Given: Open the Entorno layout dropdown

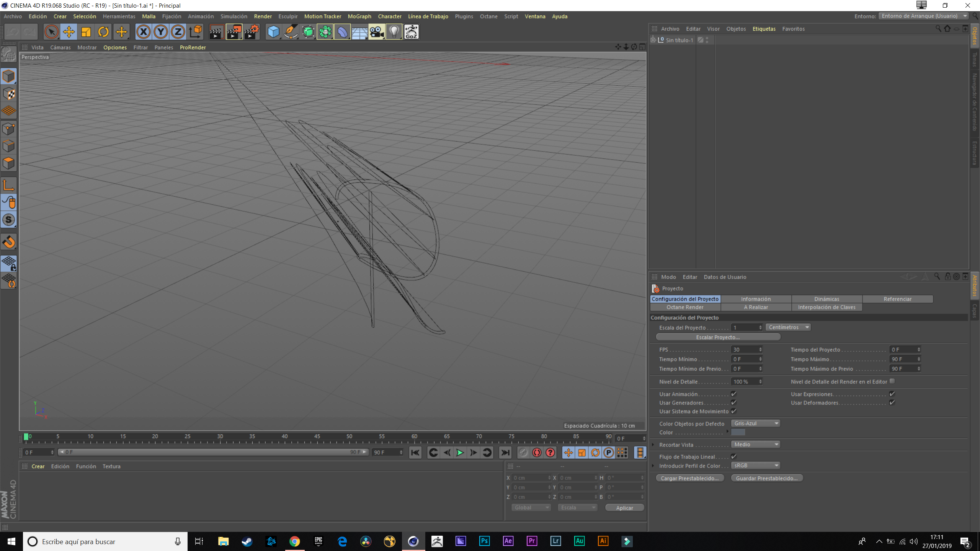Looking at the screenshot, I should pyautogui.click(x=924, y=16).
